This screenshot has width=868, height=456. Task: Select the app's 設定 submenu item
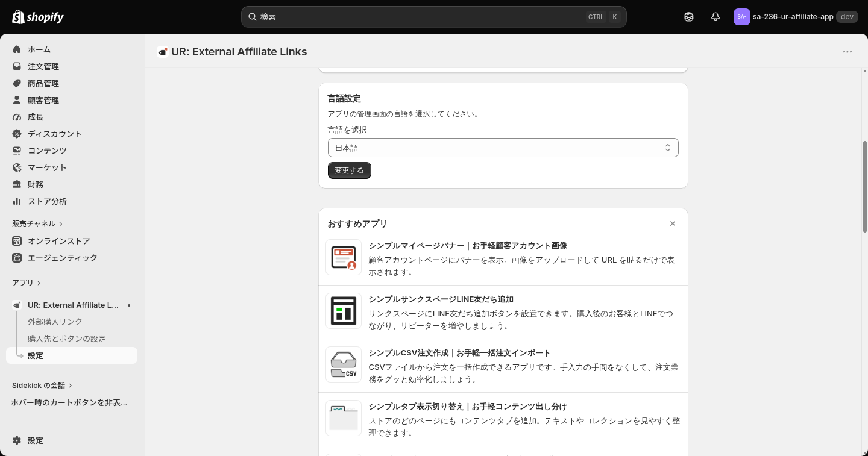[x=72, y=355]
